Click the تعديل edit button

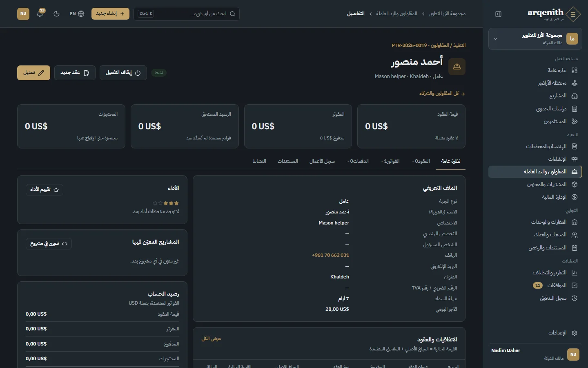[x=33, y=73]
